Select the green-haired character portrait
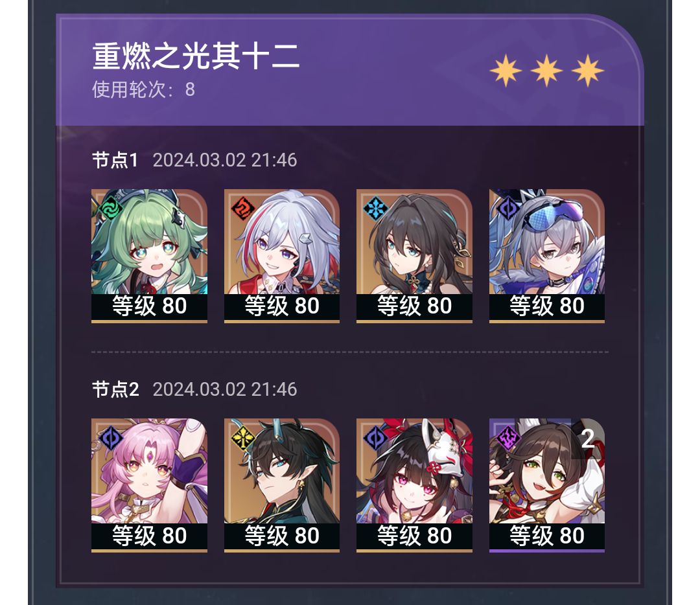 click(149, 256)
